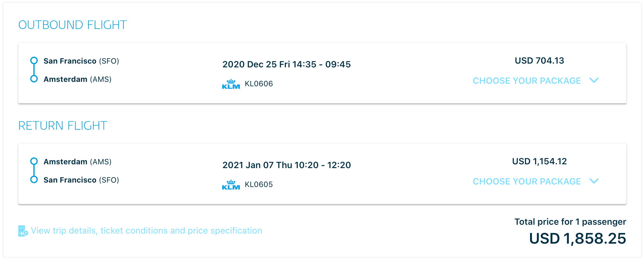This screenshot has width=644, height=260.
Task: Click the return Amsterdam departure circle marker
Action: pyautogui.click(x=34, y=161)
